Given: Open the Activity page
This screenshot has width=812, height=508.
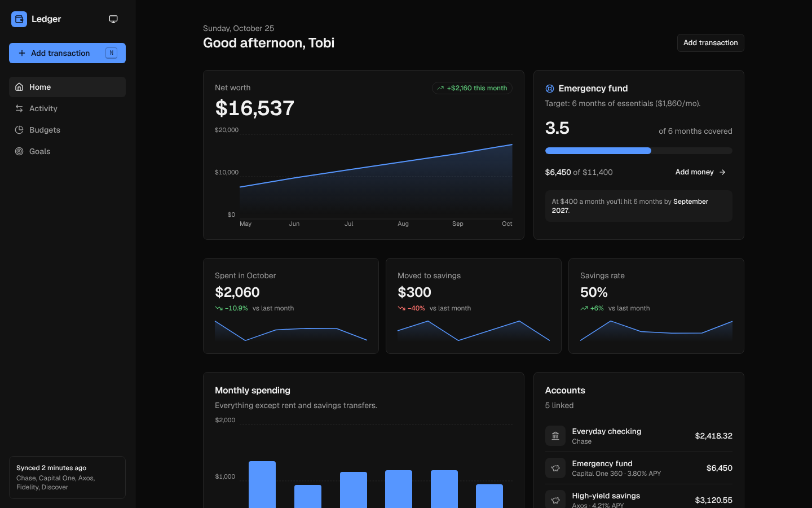Looking at the screenshot, I should 67,108.
